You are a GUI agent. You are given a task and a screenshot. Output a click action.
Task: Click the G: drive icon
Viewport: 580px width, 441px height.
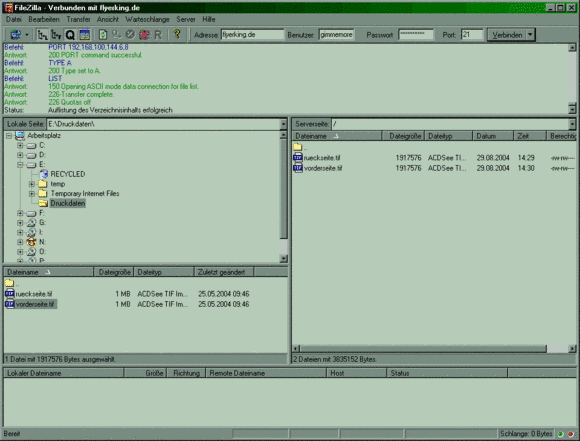click(x=31, y=223)
